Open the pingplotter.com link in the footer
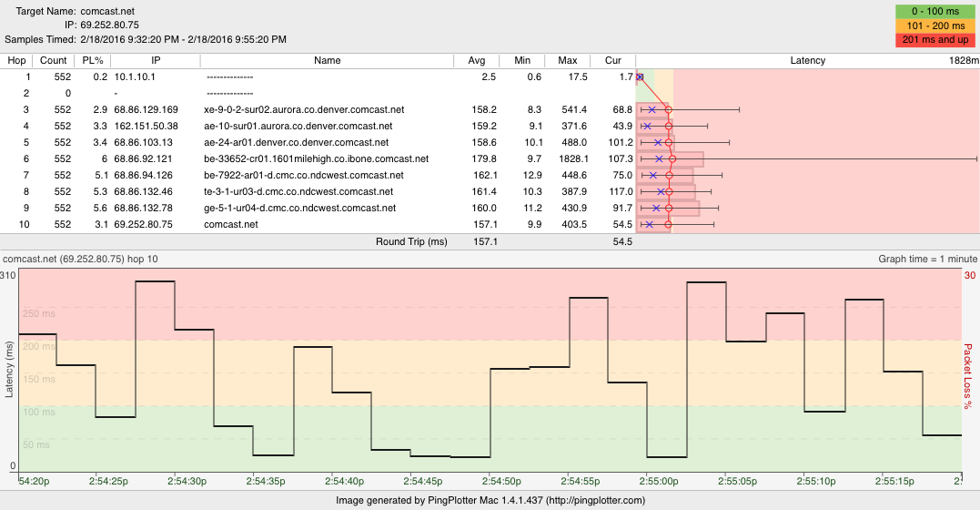 point(598,500)
